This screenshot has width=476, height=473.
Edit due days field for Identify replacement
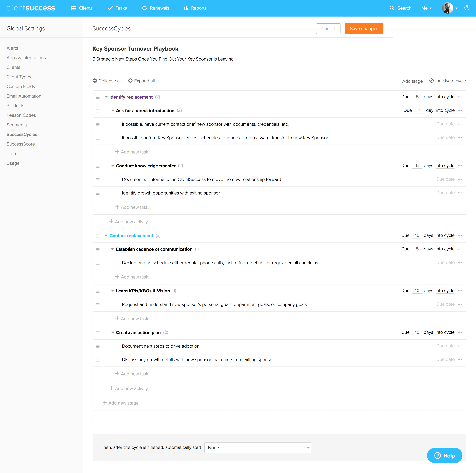pos(417,97)
